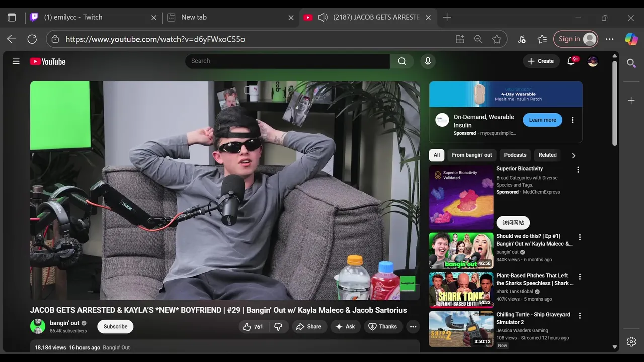
Task: Open options for 'Should we do this?' video
Action: tap(580, 237)
